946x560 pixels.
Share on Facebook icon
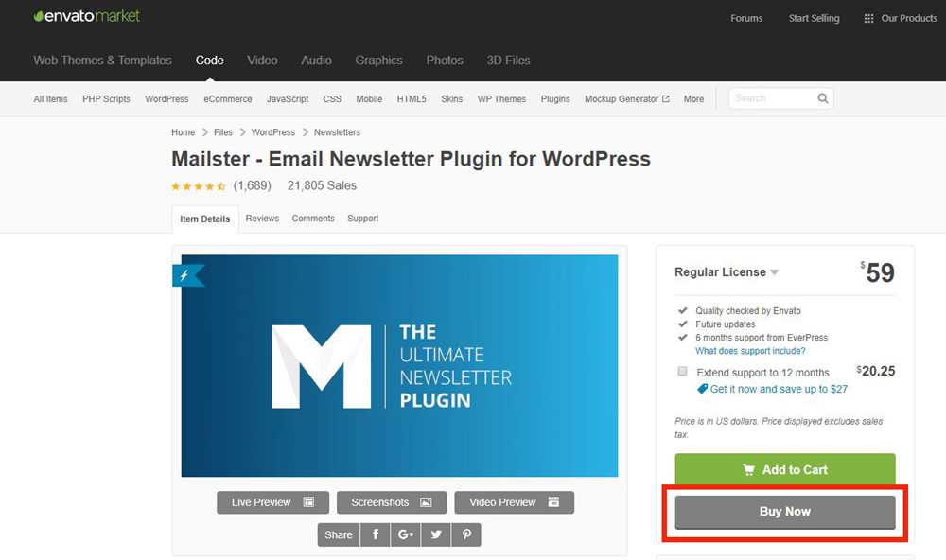point(376,534)
